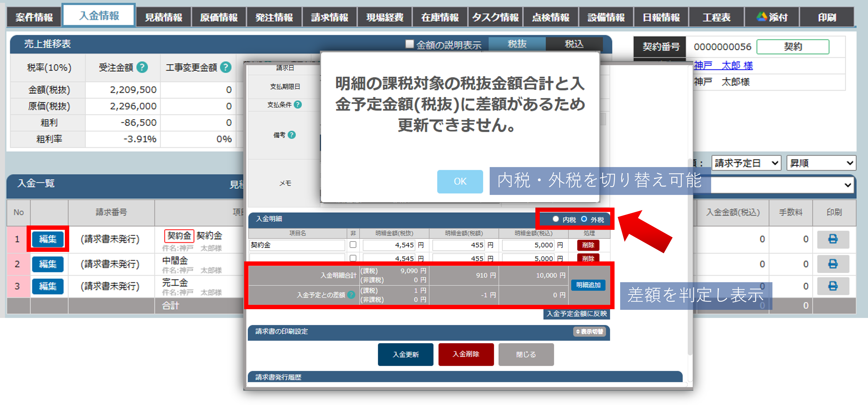Click the 入金更新 button
This screenshot has width=868, height=405.
coord(405,355)
